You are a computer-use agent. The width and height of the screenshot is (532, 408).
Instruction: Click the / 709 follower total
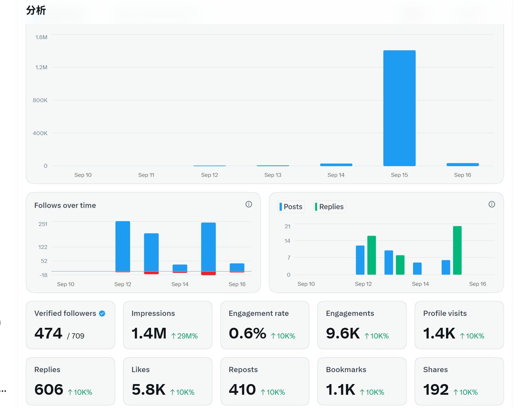click(x=75, y=336)
